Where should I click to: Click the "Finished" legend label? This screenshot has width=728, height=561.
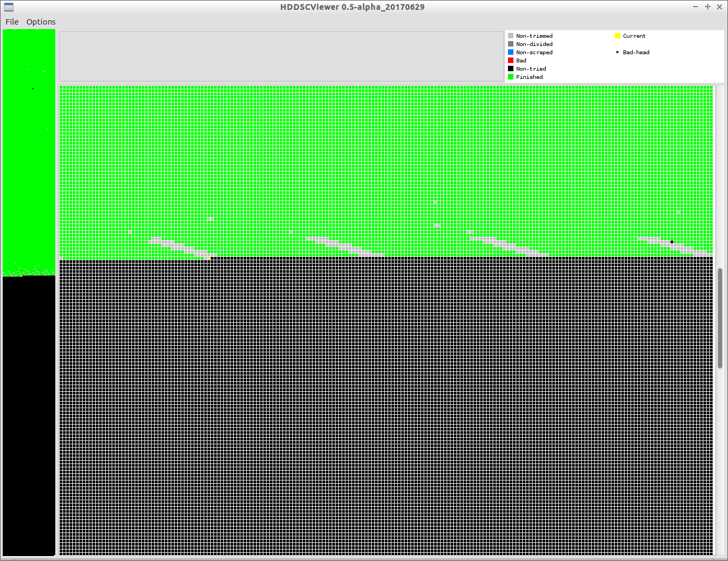[x=529, y=77]
